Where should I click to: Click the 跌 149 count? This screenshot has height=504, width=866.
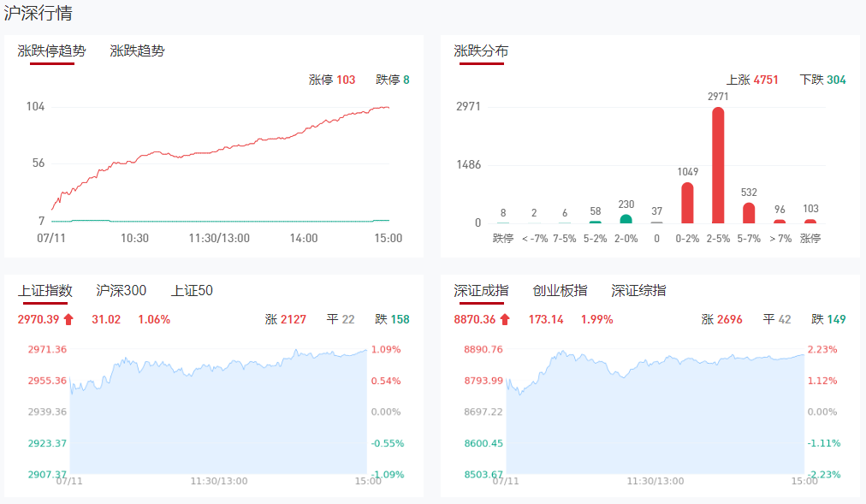pos(828,319)
